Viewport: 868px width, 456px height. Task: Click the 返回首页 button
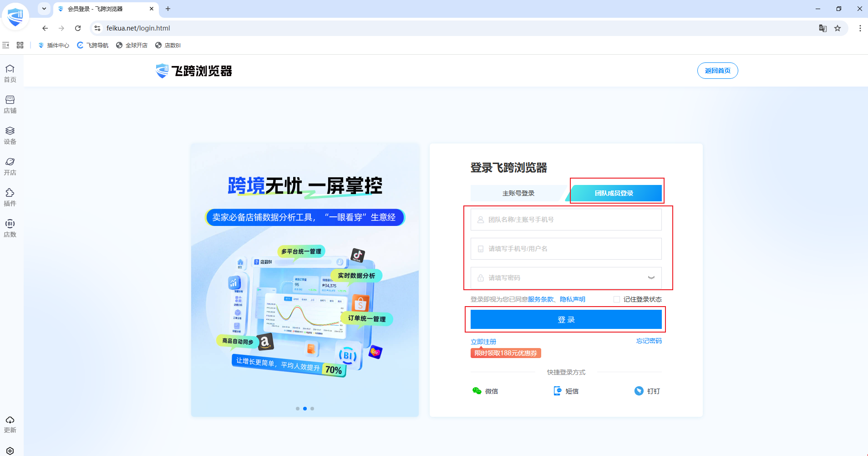[718, 71]
